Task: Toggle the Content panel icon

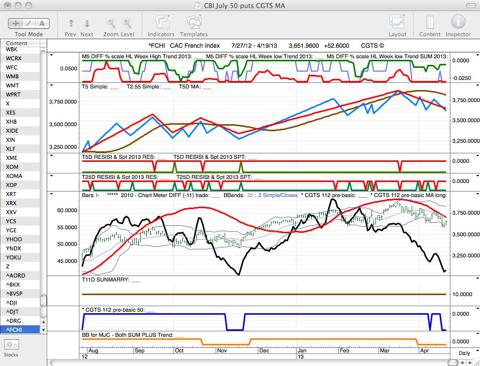Action: click(x=430, y=23)
